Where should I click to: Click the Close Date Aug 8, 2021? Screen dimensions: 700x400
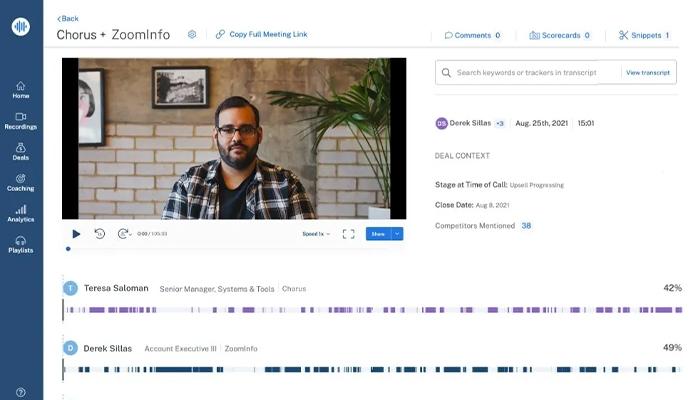click(492, 205)
